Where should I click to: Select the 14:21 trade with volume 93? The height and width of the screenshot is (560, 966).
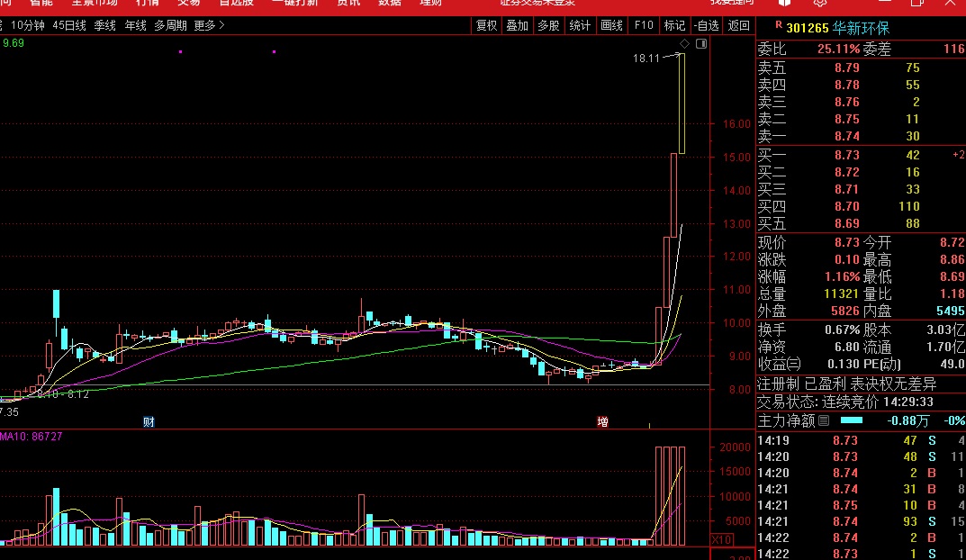861,522
